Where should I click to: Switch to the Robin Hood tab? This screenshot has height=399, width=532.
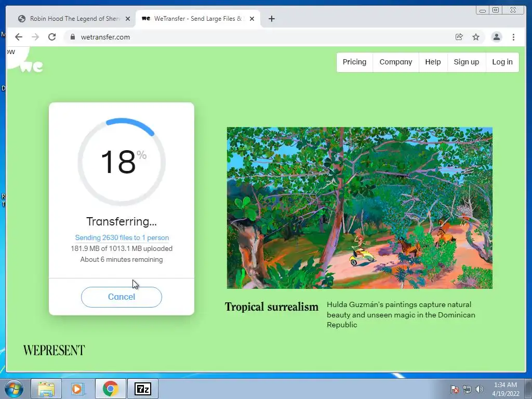[x=74, y=19]
